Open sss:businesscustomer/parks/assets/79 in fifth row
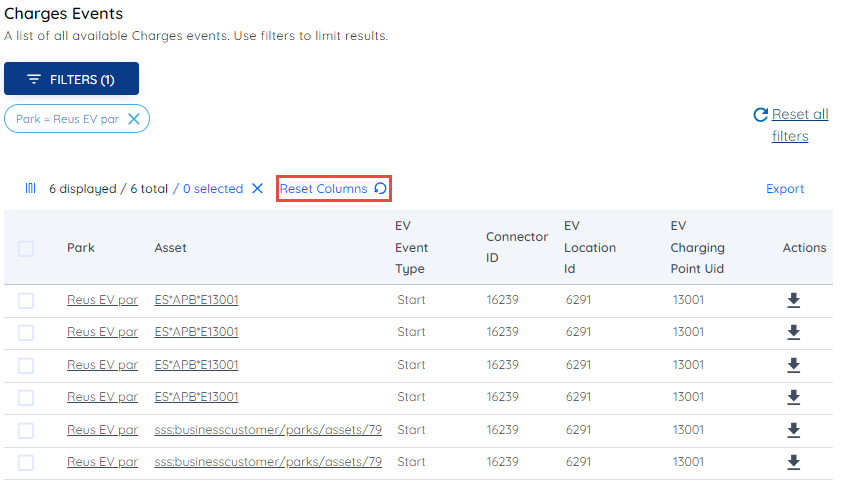 click(x=268, y=430)
